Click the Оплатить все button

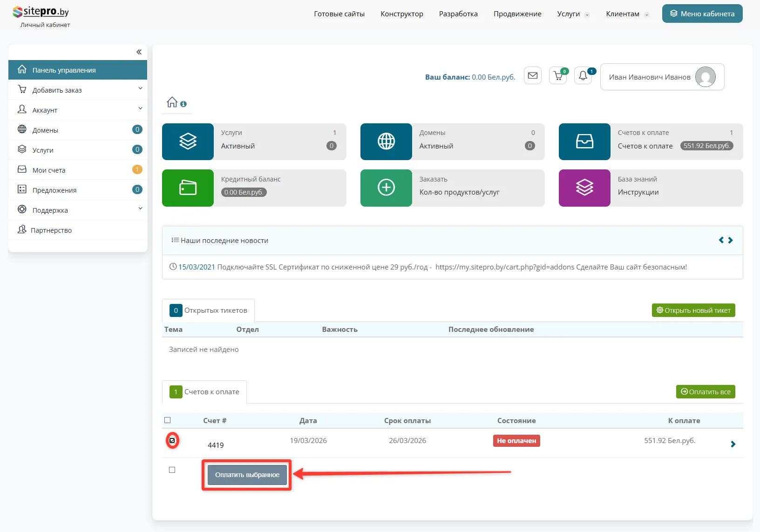click(705, 392)
